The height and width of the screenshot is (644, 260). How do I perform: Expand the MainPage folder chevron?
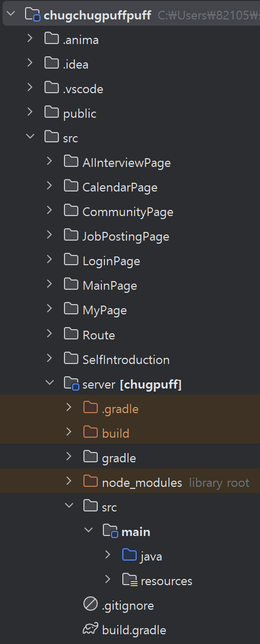pyautogui.click(x=50, y=284)
